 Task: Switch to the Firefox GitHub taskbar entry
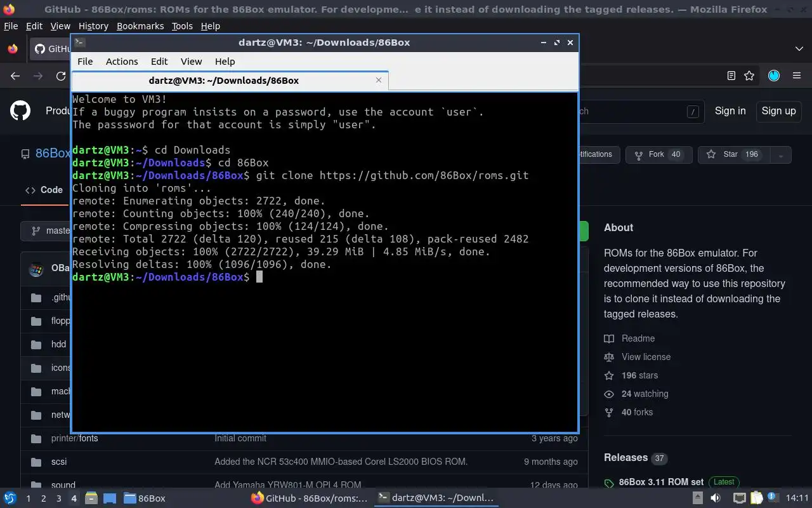pyautogui.click(x=309, y=498)
